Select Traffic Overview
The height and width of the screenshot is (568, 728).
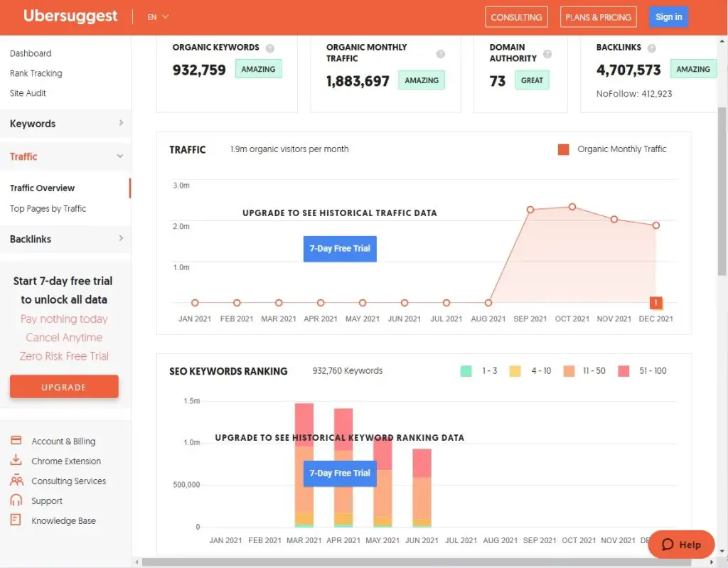(42, 188)
